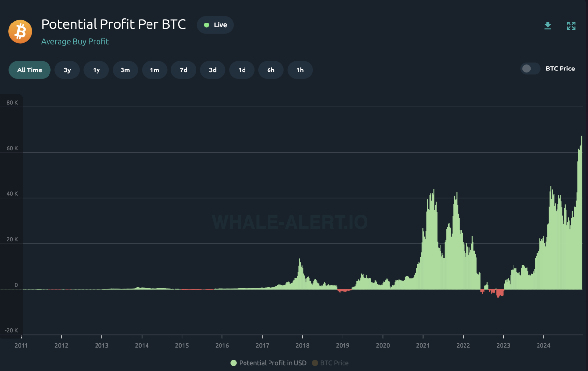
Task: Select the All Time range
Action: pos(29,70)
